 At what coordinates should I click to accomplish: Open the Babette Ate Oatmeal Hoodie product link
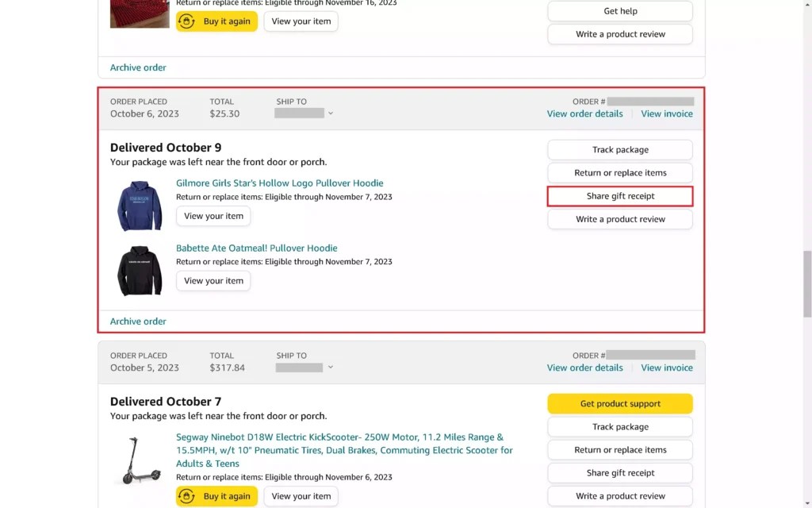pos(256,247)
